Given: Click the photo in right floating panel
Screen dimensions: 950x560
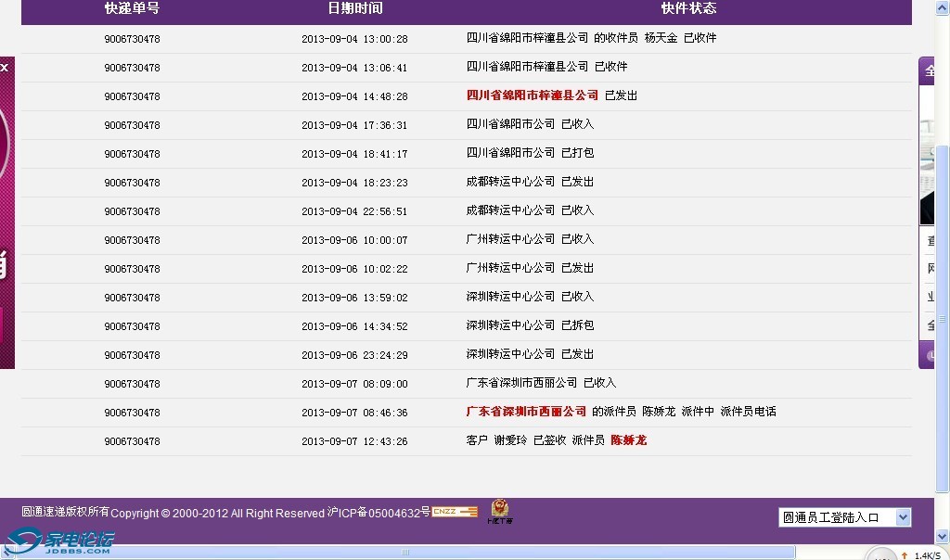Looking at the screenshot, I should point(927,172).
